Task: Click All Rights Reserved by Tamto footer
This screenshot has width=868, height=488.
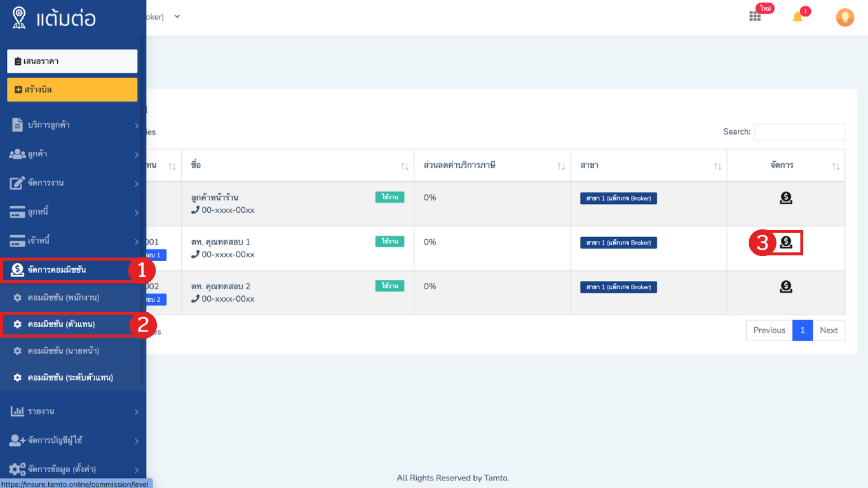Action: tap(453, 478)
